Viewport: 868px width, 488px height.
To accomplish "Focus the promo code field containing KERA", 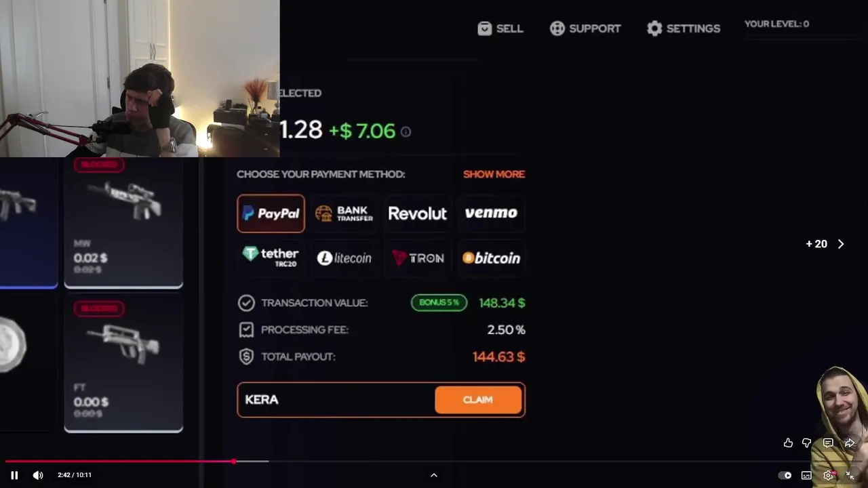I will coord(336,400).
